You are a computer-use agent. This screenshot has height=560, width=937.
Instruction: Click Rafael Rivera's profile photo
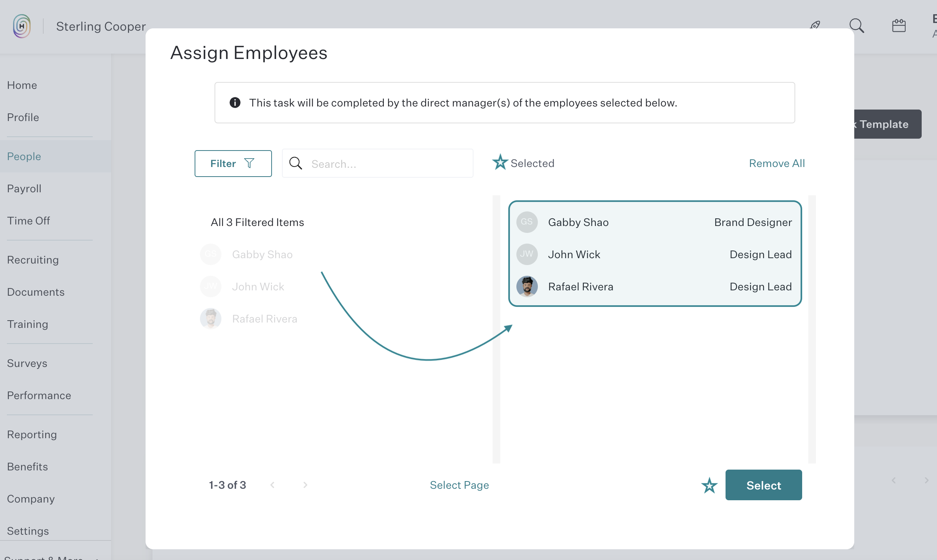pyautogui.click(x=527, y=286)
